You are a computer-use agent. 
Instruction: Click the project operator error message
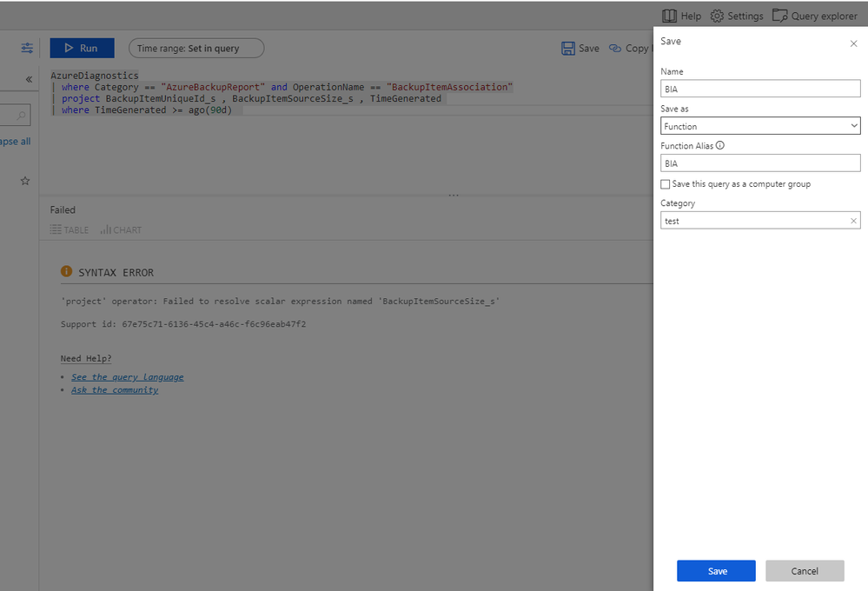coord(280,302)
